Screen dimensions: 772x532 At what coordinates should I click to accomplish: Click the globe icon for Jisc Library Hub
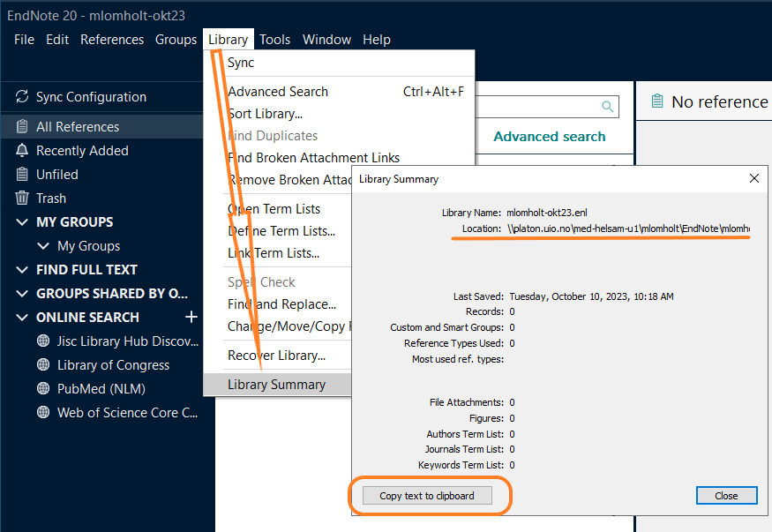click(43, 341)
